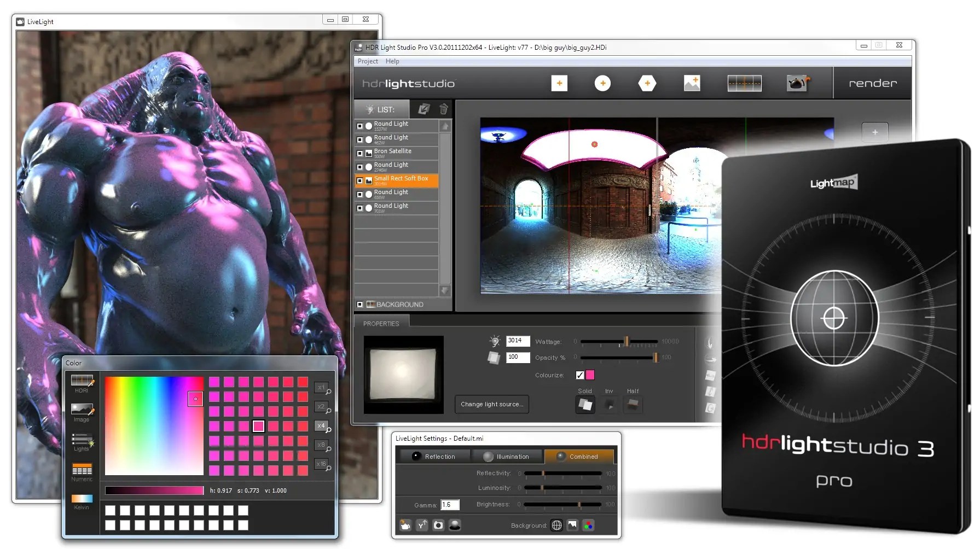Image resolution: width=980 pixels, height=549 pixels.
Task: Toggle the Small Rect Soft Box checkbox
Action: tap(360, 180)
